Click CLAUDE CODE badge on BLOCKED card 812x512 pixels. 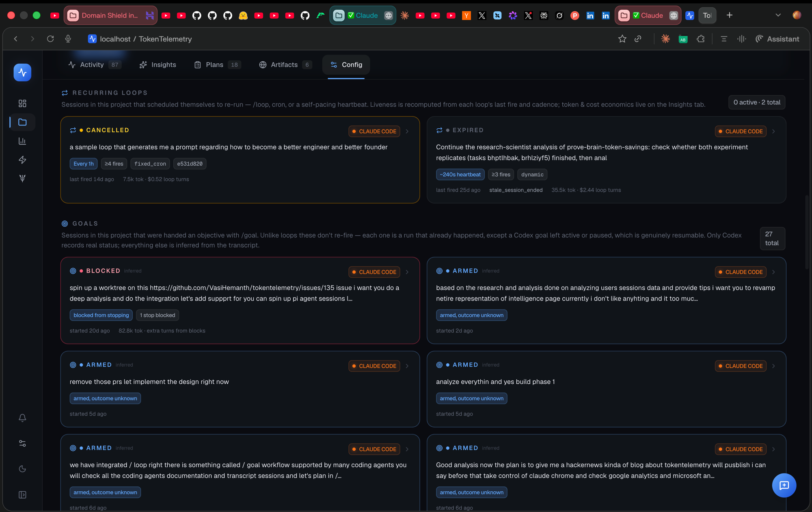click(x=374, y=272)
